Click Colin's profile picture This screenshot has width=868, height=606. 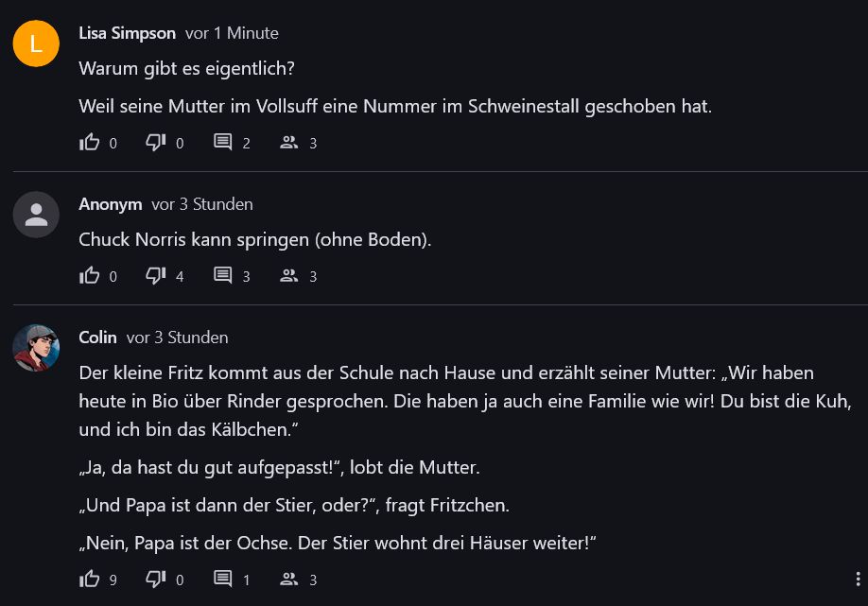coord(36,348)
